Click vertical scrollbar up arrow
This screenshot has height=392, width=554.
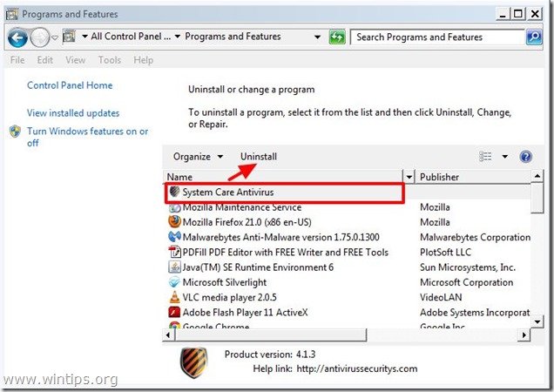point(537,176)
